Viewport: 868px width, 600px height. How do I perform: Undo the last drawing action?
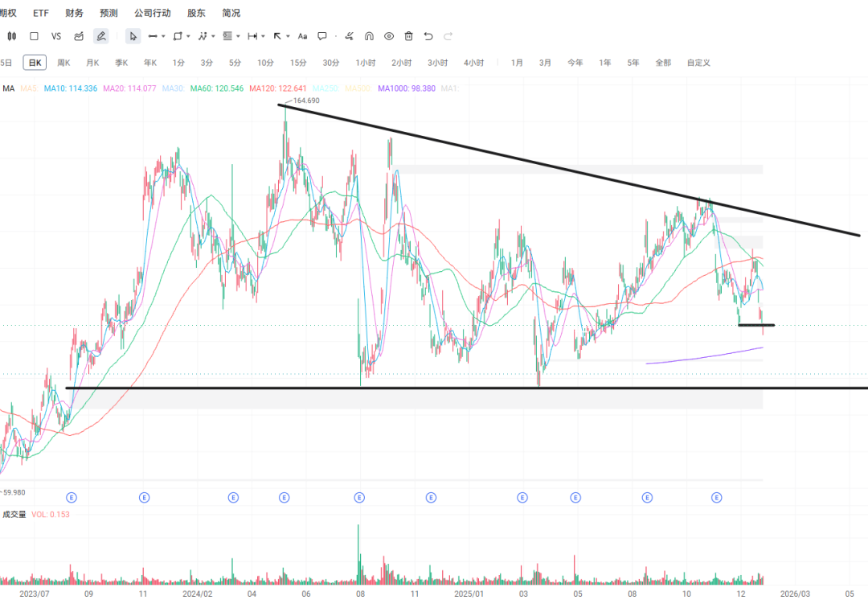click(x=428, y=36)
